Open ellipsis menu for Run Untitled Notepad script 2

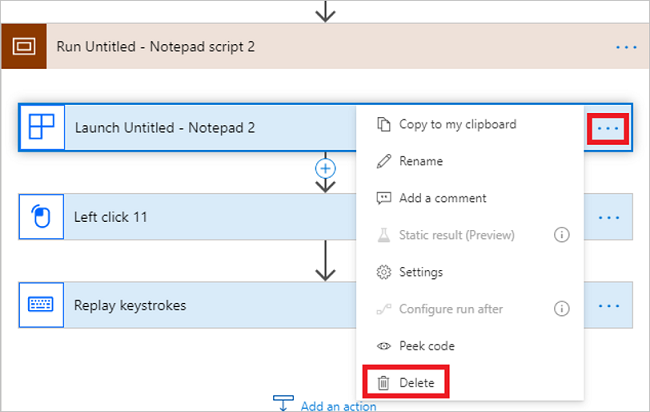(626, 47)
